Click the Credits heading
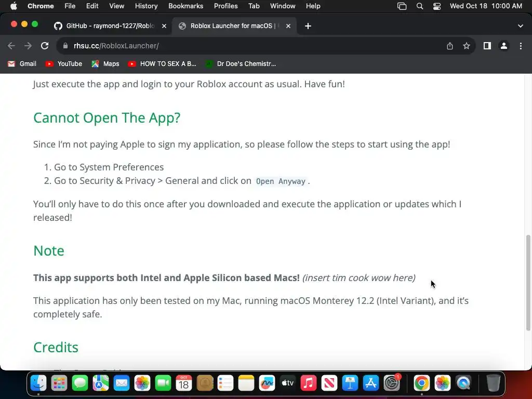 coord(56,348)
